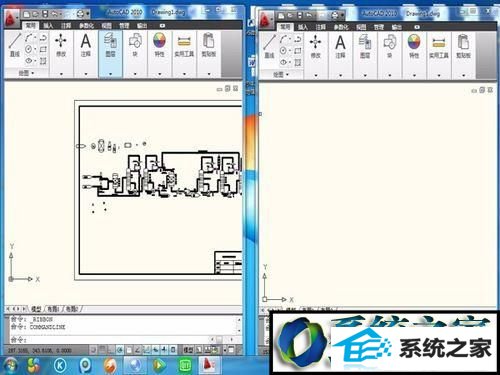Toggle Snap mode in left window status bar
This screenshot has height=375, width=500.
coord(93,350)
